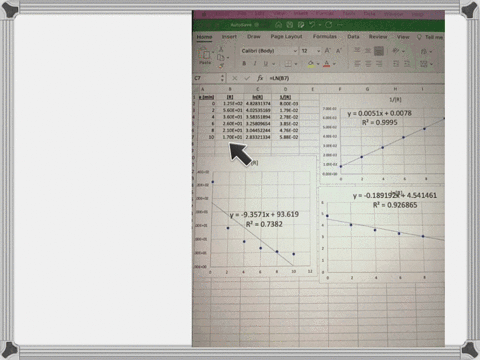Switch to the Formulas ribbon tab
The height and width of the screenshot is (360, 480).
tap(325, 37)
